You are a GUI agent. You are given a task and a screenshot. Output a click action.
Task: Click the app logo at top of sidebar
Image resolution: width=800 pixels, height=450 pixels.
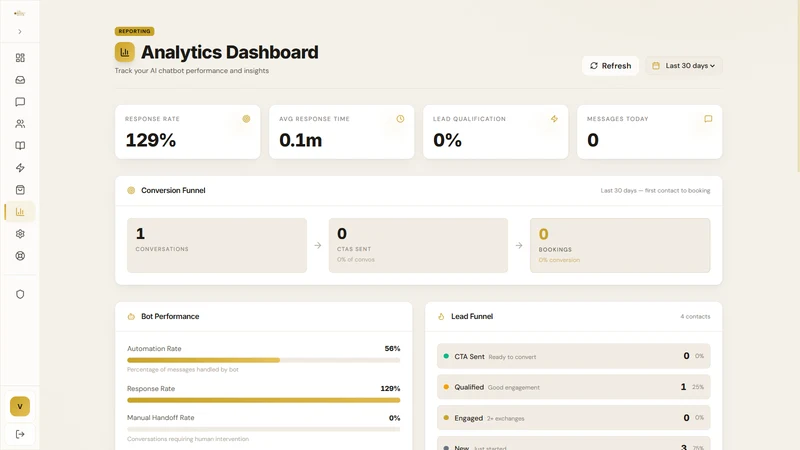point(19,13)
